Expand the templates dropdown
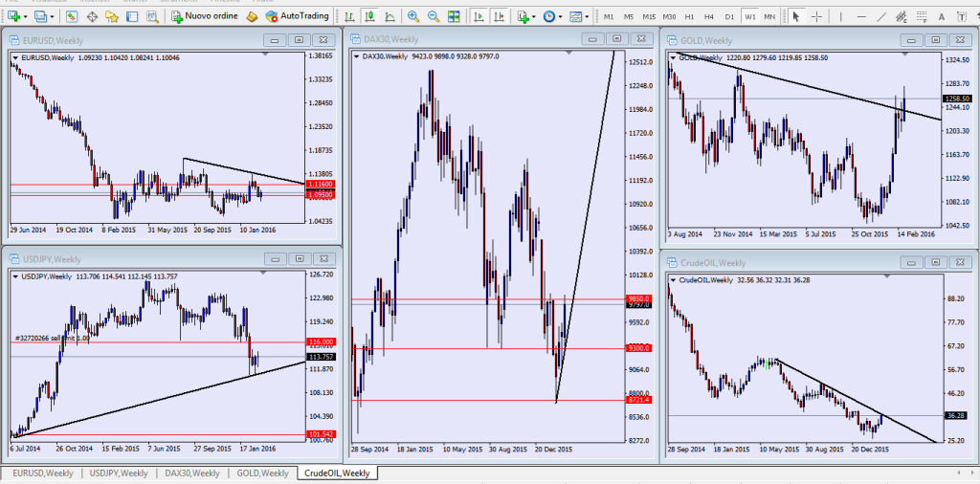Viewport: 980px width, 484px height. click(586, 16)
